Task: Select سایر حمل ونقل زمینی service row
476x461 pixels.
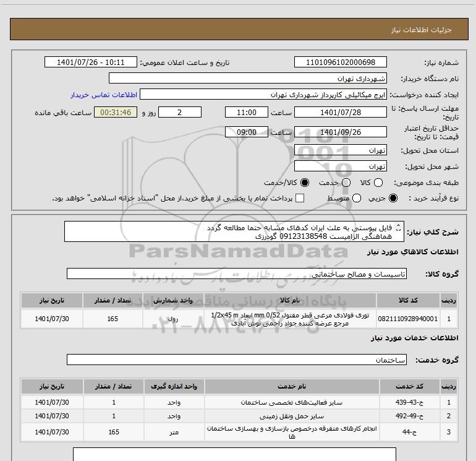Action: tap(239, 416)
